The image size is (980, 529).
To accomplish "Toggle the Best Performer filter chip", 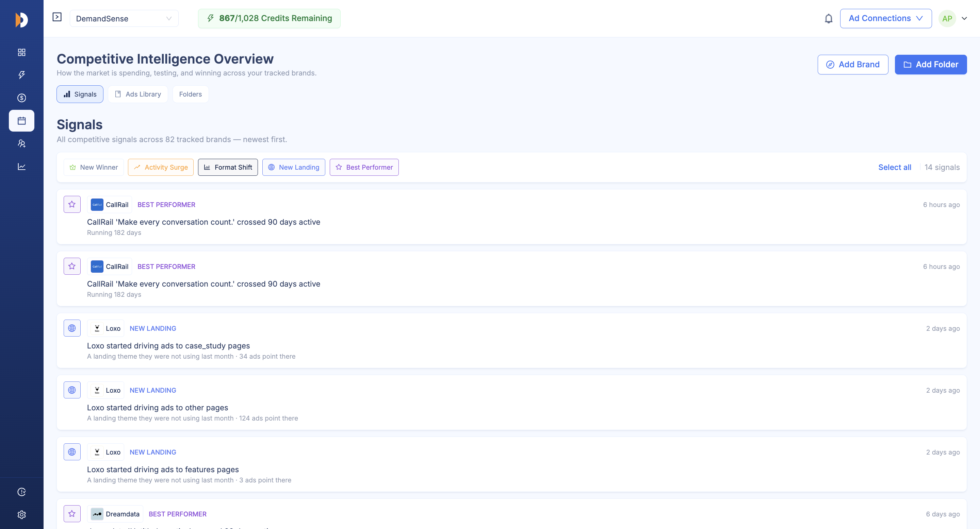I will 364,167.
